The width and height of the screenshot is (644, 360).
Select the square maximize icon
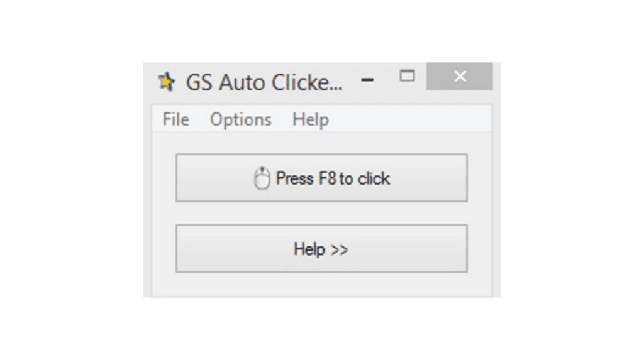click(x=407, y=76)
